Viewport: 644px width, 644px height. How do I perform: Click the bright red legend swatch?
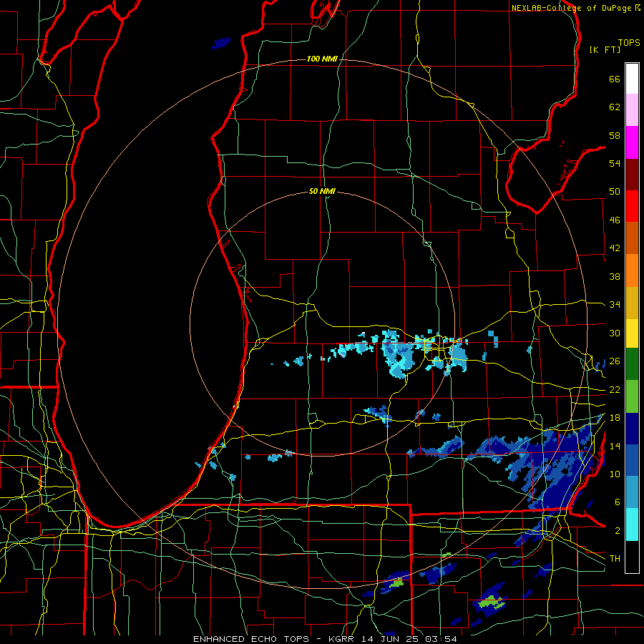[x=632, y=206]
